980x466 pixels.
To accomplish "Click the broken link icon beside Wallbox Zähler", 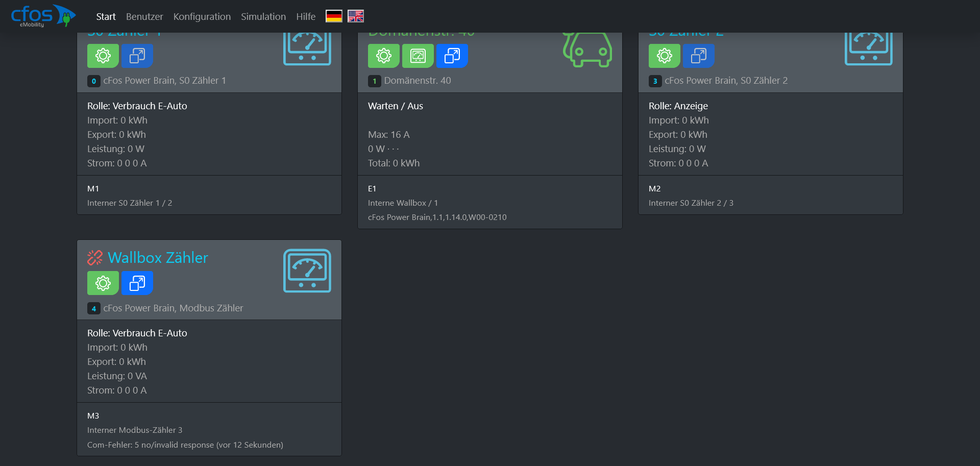I will (x=95, y=258).
